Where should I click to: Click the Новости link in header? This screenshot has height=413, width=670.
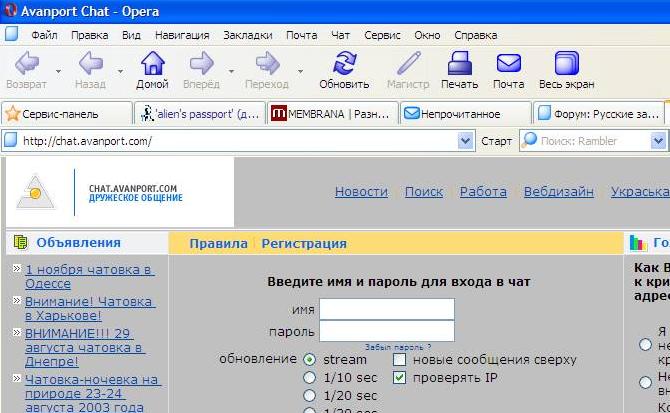click(x=361, y=191)
